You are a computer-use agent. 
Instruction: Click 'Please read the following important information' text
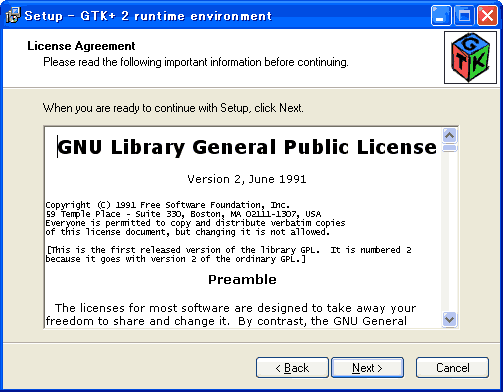pos(196,62)
